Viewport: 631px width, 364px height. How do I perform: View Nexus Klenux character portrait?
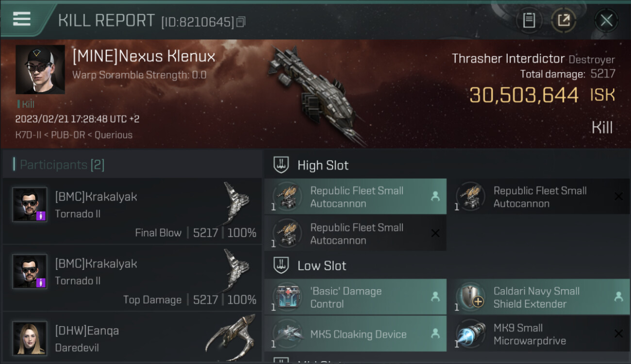tap(40, 69)
